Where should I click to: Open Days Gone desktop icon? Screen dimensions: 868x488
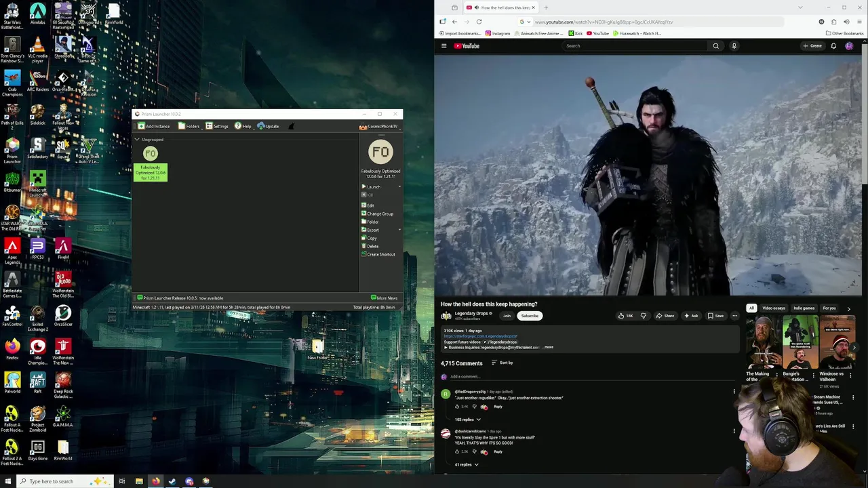click(37, 449)
